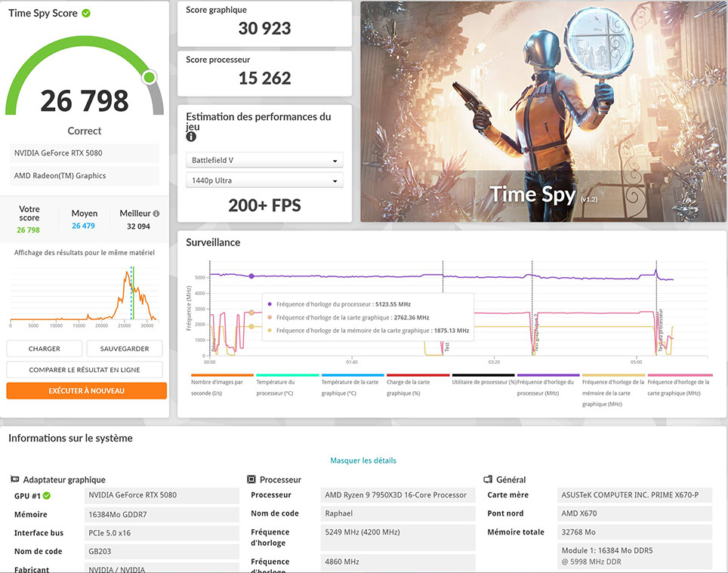
Task: Click the PCIe 5.0 x16 interface cell
Action: (162, 533)
